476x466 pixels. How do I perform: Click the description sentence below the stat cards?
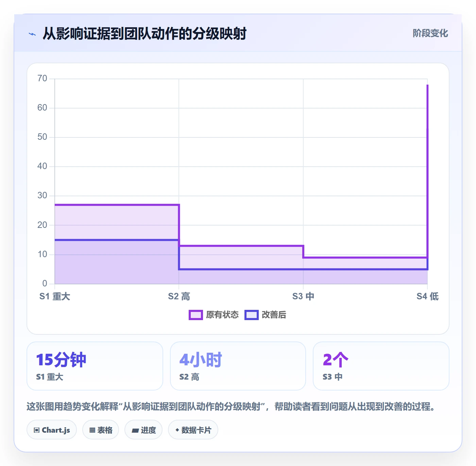(x=231, y=406)
